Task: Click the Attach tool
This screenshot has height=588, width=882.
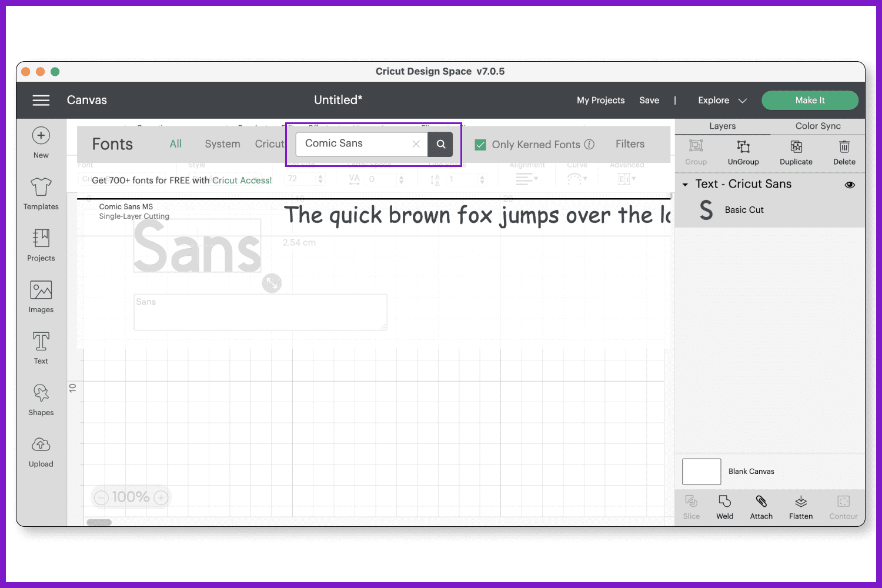Action: [x=761, y=507]
